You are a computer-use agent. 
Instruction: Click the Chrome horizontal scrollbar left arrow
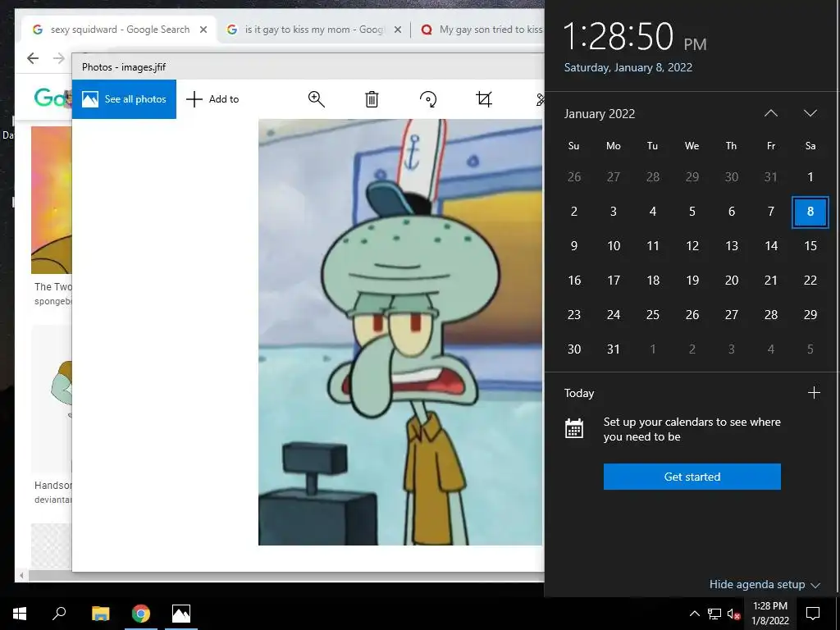pyautogui.click(x=21, y=576)
